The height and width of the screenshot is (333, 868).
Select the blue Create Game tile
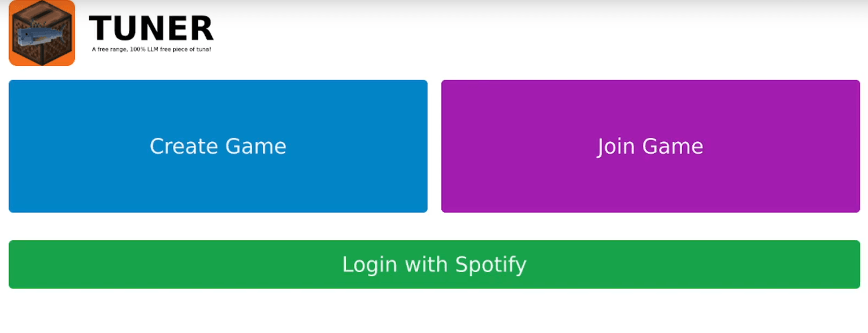pos(218,146)
